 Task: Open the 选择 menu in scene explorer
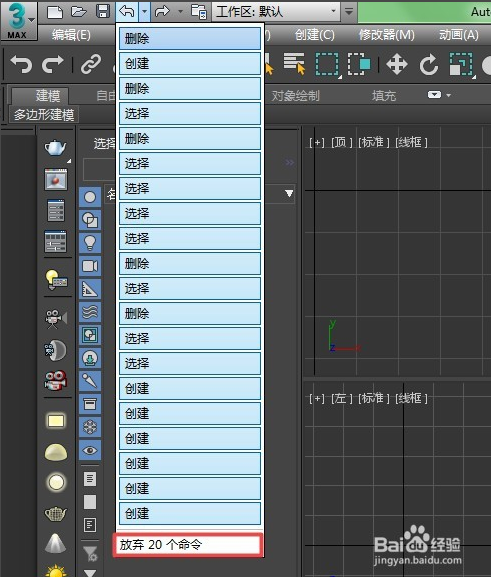[x=105, y=144]
